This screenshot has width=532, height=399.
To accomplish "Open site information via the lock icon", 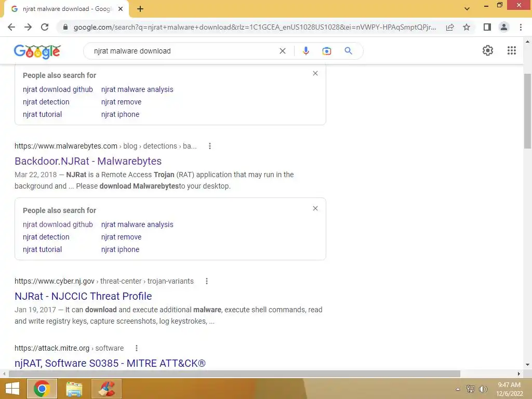I will [x=65, y=27].
